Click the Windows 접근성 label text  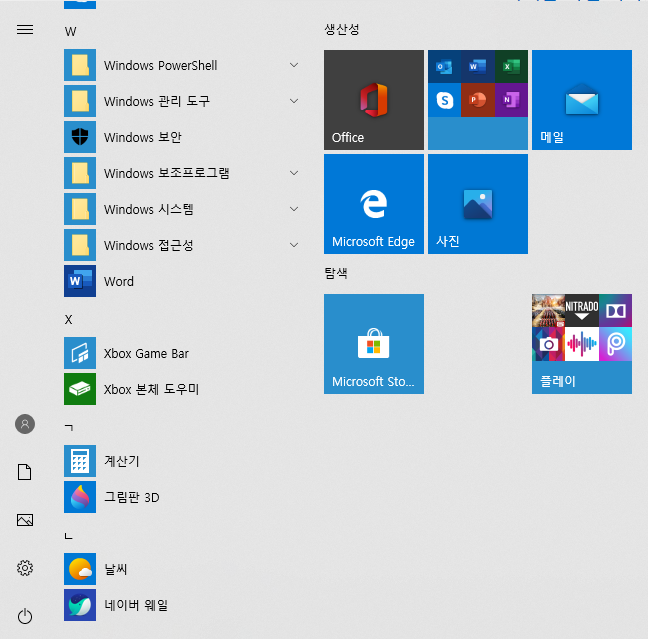(x=149, y=245)
